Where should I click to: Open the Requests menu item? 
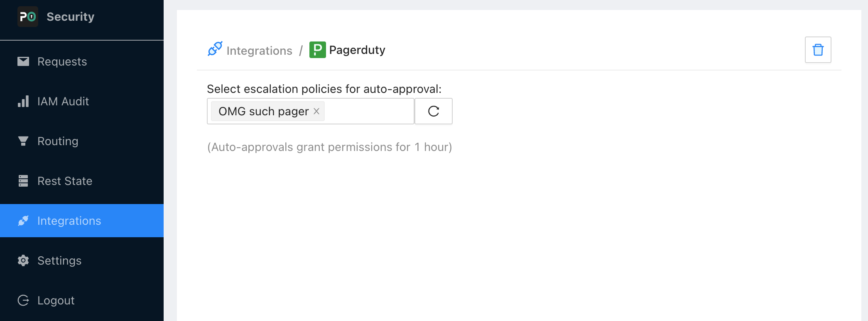click(62, 61)
